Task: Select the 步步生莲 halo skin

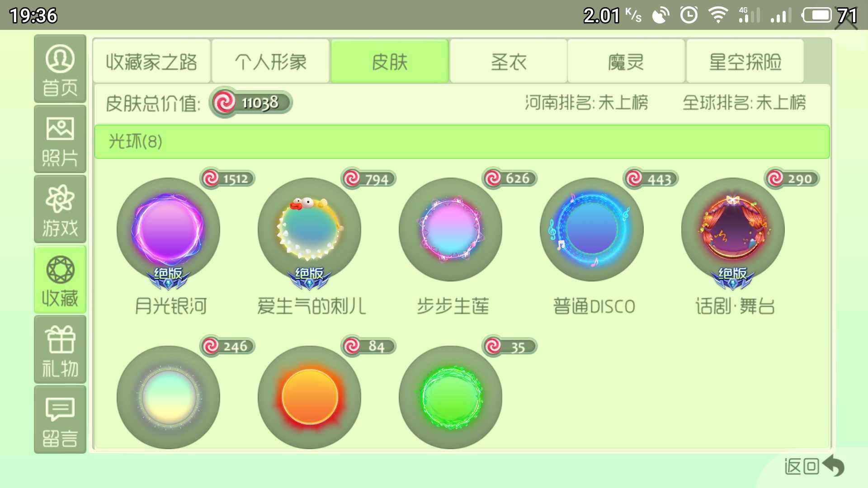Action: (450, 230)
